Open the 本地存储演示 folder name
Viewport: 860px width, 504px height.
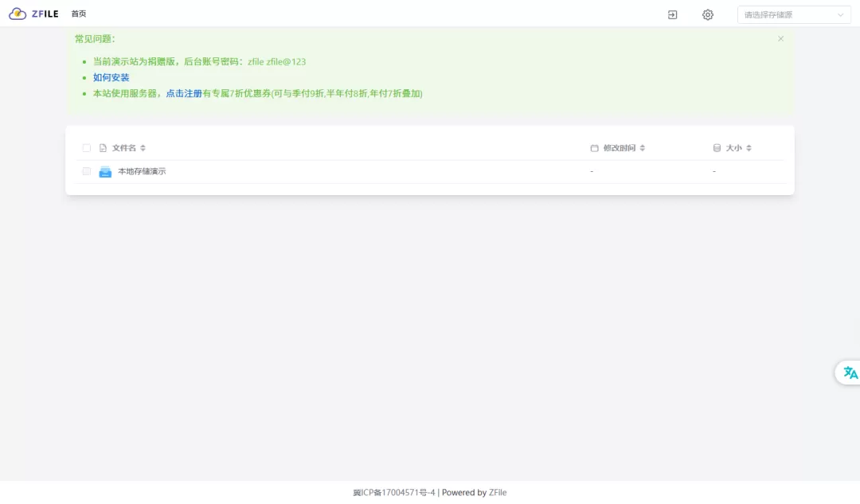click(x=142, y=171)
